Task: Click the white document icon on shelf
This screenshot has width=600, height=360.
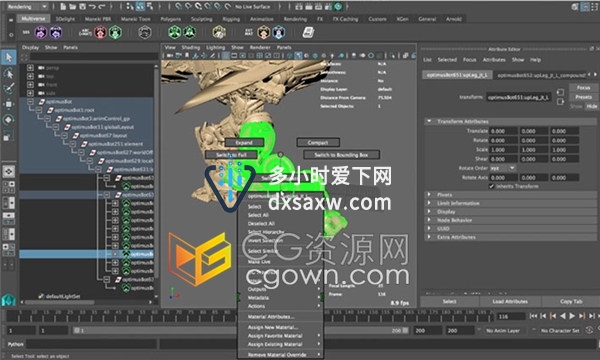Action: [x=308, y=33]
